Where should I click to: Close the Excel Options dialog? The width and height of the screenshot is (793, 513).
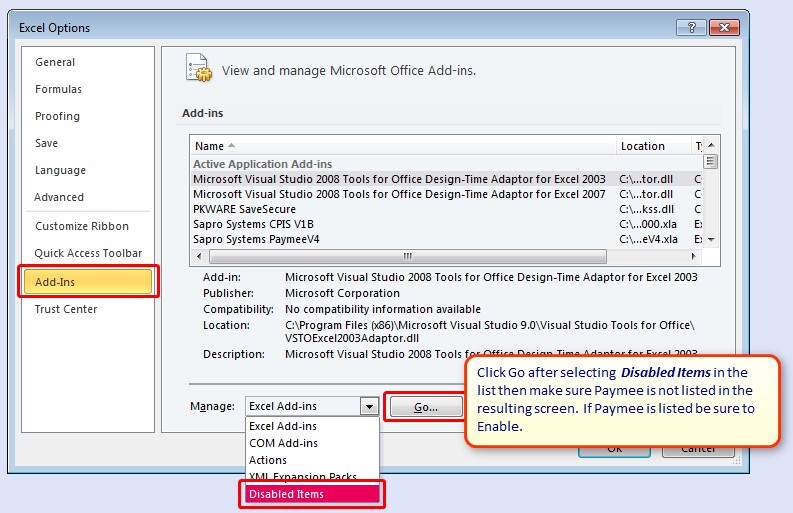724,27
